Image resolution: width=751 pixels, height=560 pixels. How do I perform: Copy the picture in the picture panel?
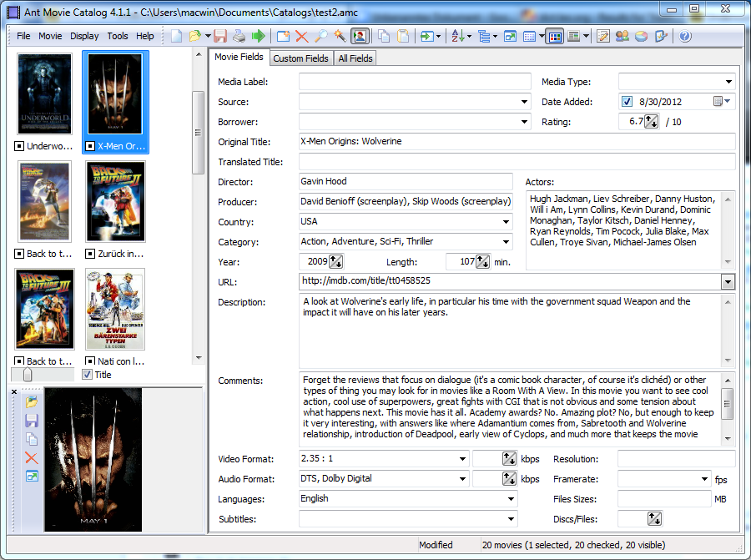point(32,439)
